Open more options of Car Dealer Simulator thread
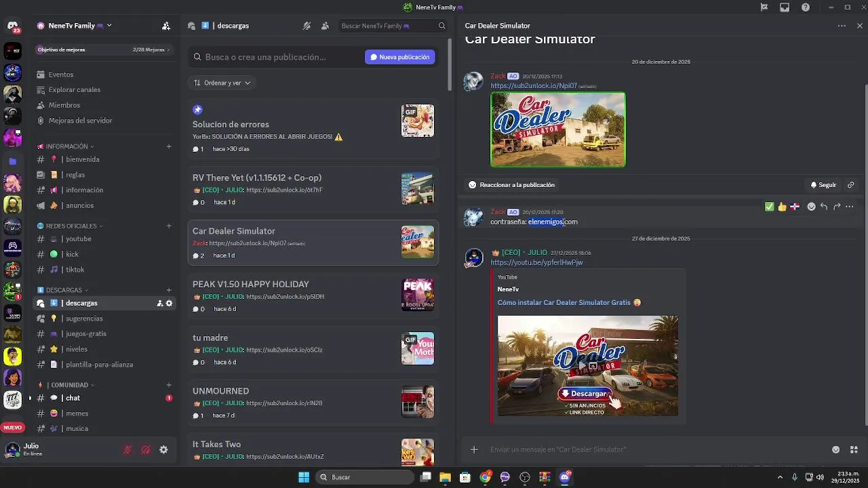The width and height of the screenshot is (868, 488). (842, 26)
